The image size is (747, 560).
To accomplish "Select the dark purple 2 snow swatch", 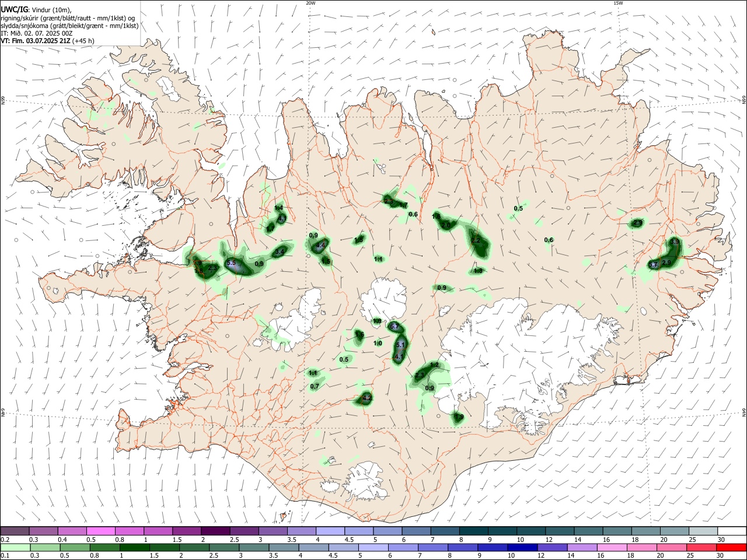I will pyautogui.click(x=215, y=531).
